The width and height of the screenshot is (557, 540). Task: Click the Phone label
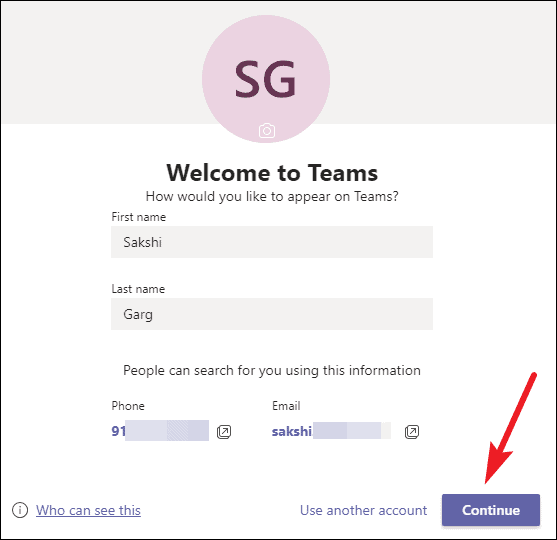[x=128, y=406]
